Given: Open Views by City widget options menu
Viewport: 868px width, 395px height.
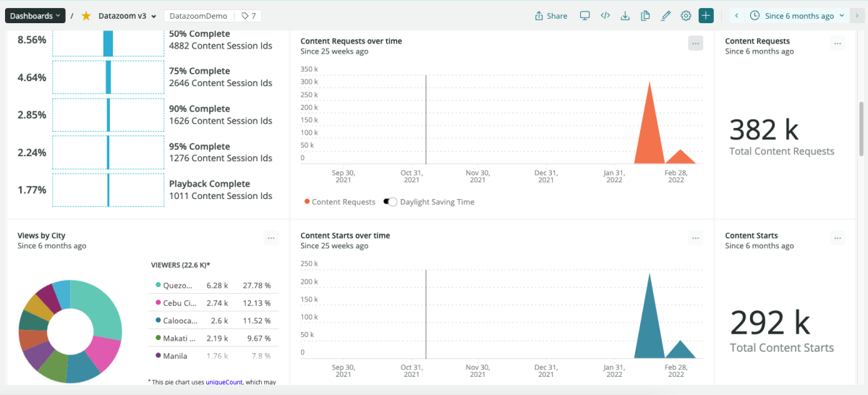Looking at the screenshot, I should point(271,238).
